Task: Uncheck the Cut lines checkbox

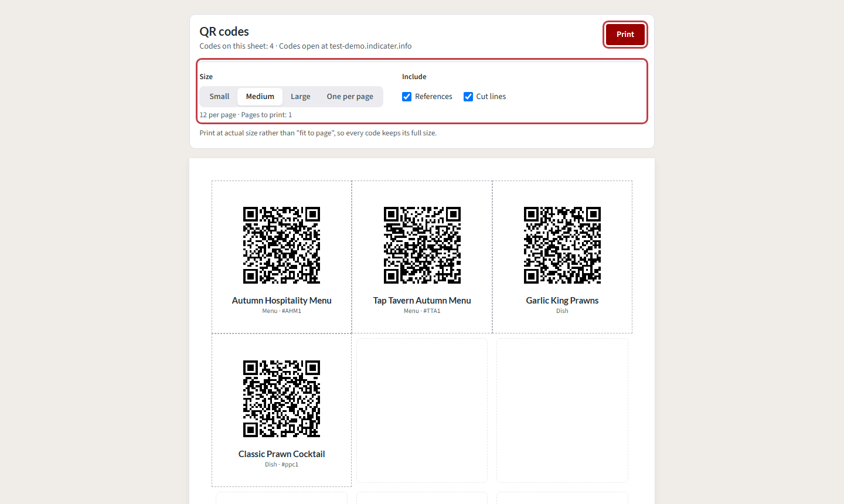Action: pos(468,97)
